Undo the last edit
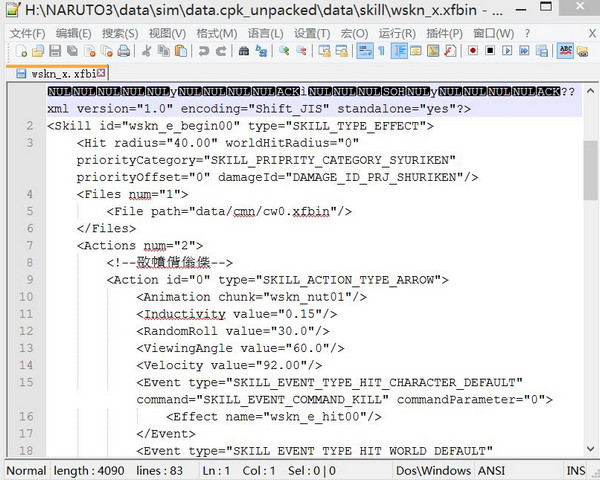Viewport: 600px width, 480px height. pos(204,51)
